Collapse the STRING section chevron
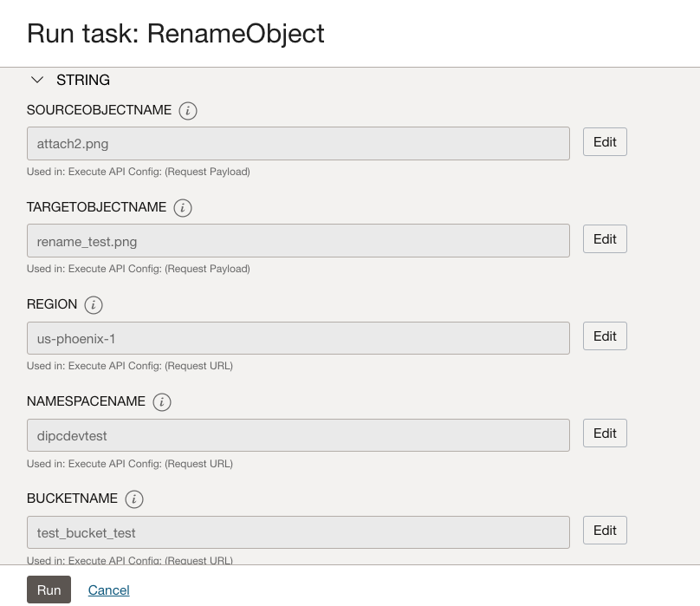The image size is (700, 606). 37,80
